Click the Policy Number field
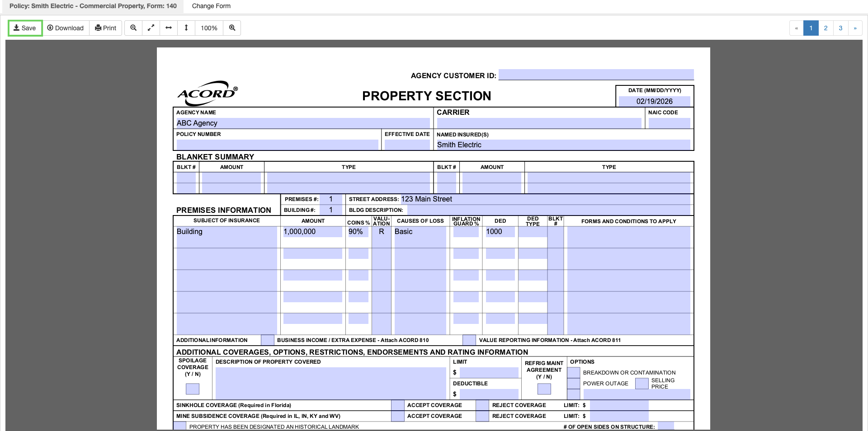 277,145
